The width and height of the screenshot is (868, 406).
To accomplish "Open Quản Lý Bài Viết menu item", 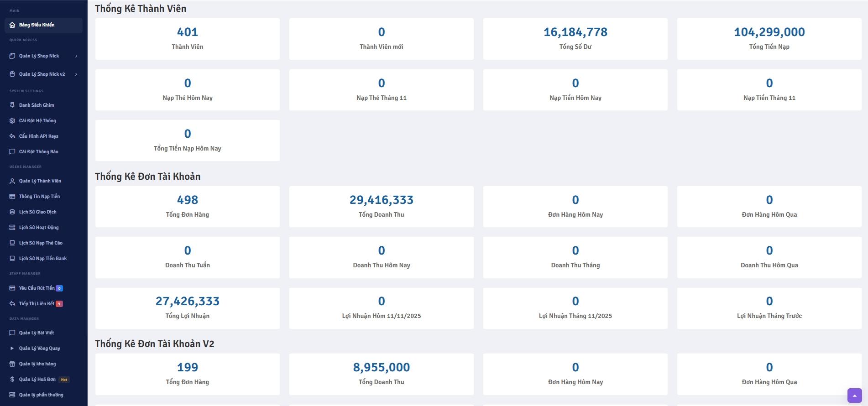I will click(37, 333).
